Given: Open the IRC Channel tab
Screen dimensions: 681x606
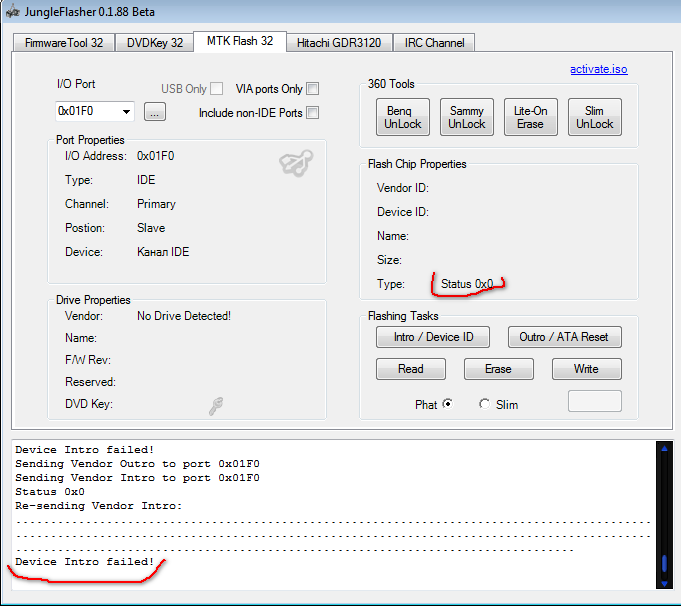Looking at the screenshot, I should click(434, 43).
